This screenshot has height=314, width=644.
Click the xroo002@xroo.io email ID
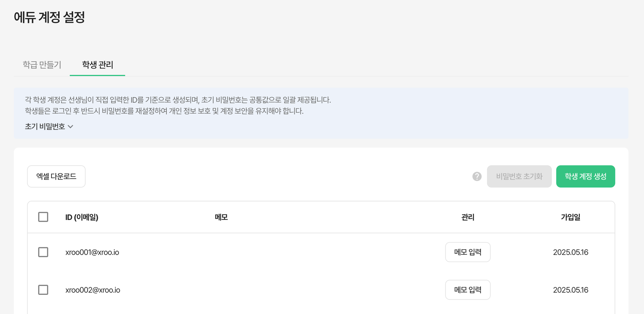point(93,290)
